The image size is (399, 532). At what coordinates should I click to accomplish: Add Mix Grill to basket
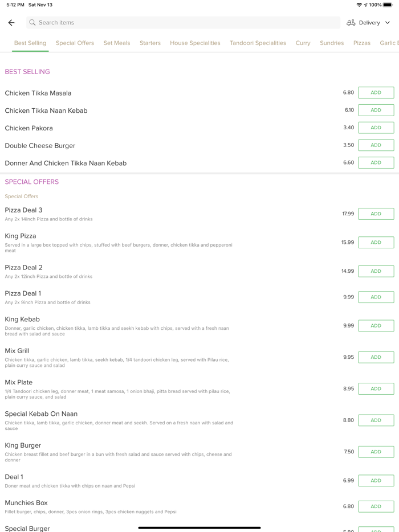tap(376, 357)
